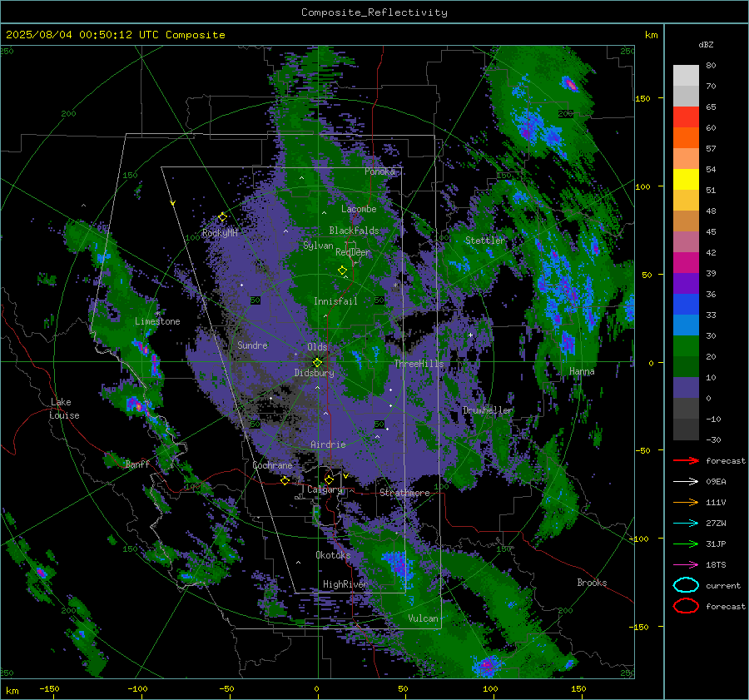
Task: Pick the purple swatch below 39
Action: [686, 283]
